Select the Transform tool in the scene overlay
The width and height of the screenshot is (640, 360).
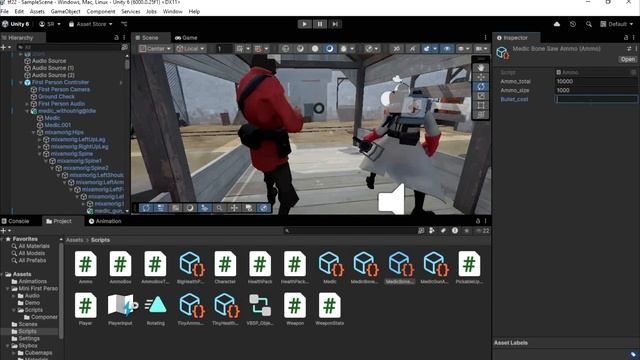[481, 114]
